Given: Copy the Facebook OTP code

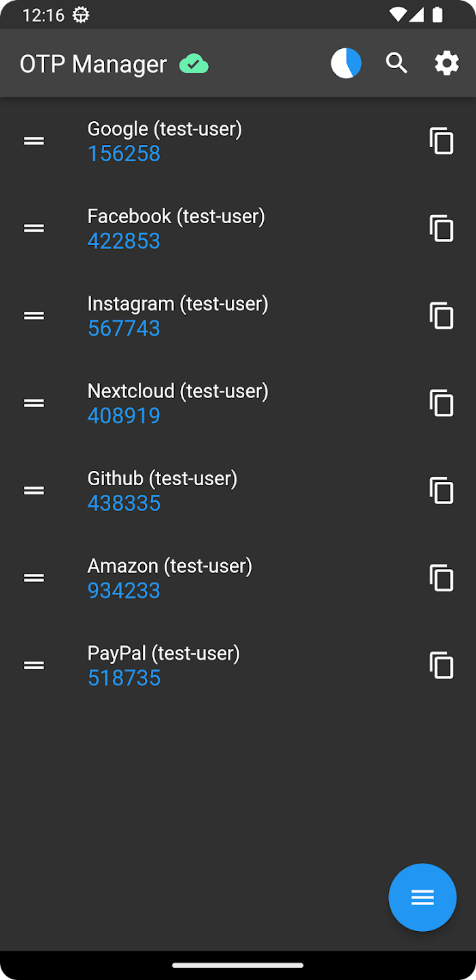Looking at the screenshot, I should pos(441,229).
